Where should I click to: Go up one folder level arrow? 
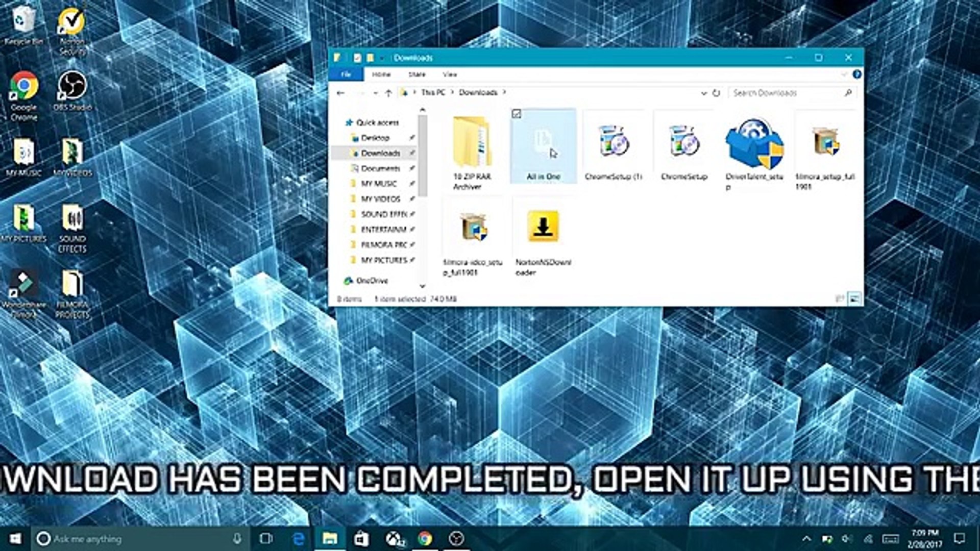pyautogui.click(x=388, y=93)
